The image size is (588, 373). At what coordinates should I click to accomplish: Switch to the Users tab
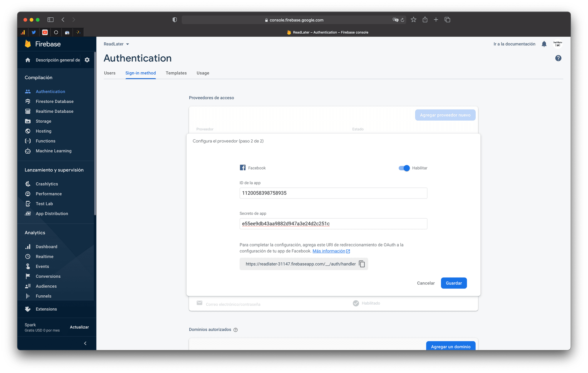point(110,73)
